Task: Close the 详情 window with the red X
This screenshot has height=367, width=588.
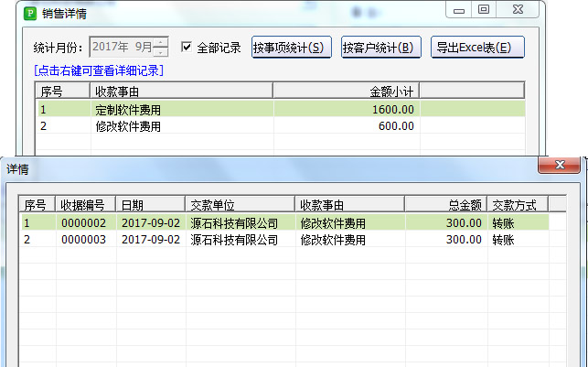Action: point(559,165)
